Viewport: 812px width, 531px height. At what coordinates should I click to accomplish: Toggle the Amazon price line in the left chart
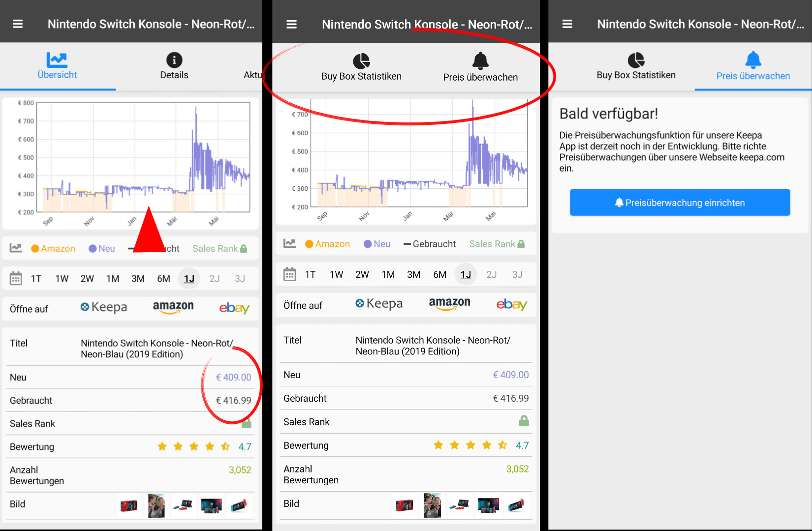tap(53, 249)
